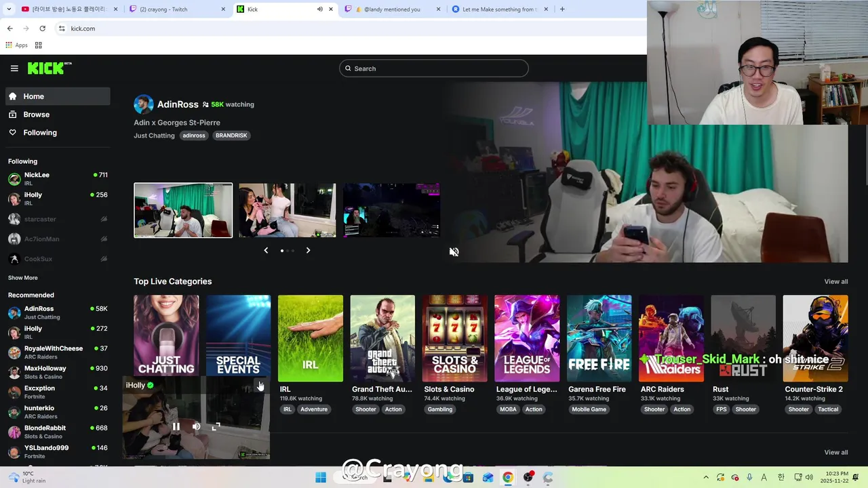Open MaxHolloway in Recommended list
Viewport: 868px width, 488px height.
[58, 372]
